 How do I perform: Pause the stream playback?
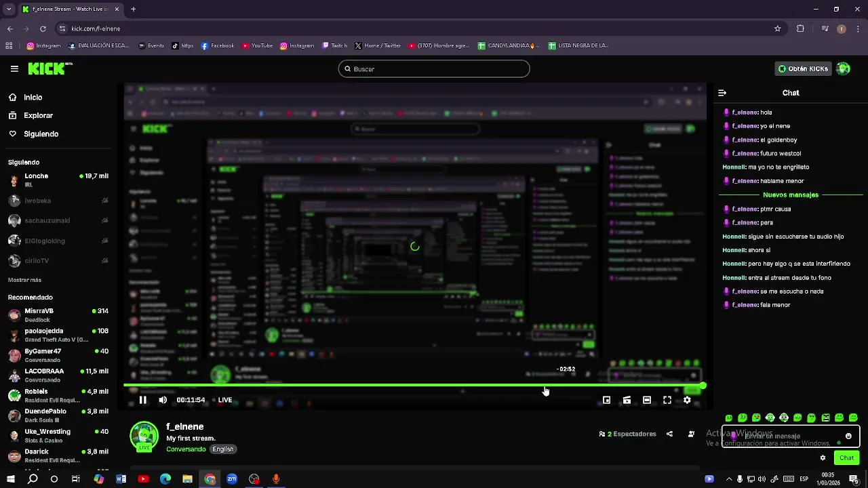[x=143, y=400]
